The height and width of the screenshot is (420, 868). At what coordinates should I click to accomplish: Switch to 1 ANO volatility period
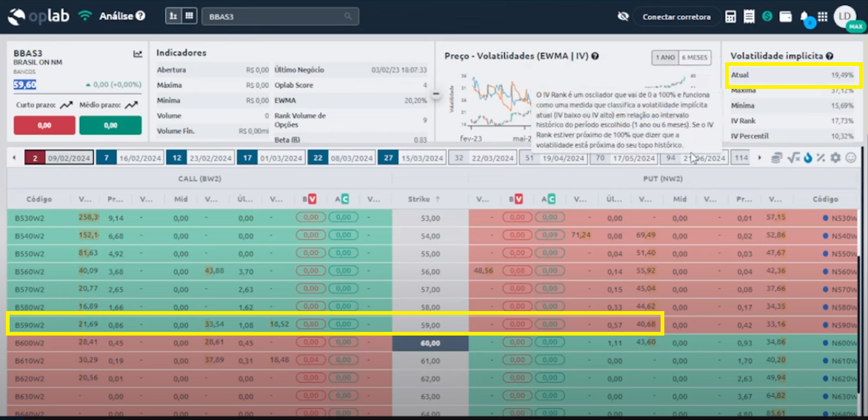tap(665, 57)
